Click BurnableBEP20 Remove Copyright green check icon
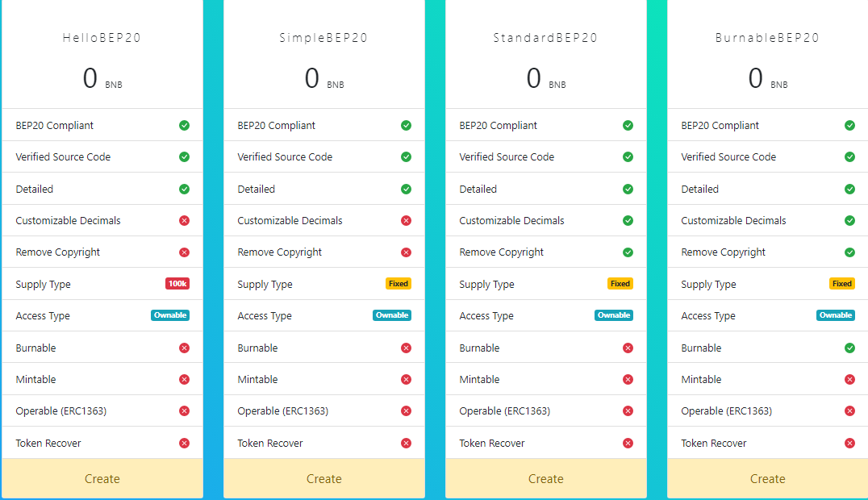The width and height of the screenshot is (868, 500). tap(849, 252)
